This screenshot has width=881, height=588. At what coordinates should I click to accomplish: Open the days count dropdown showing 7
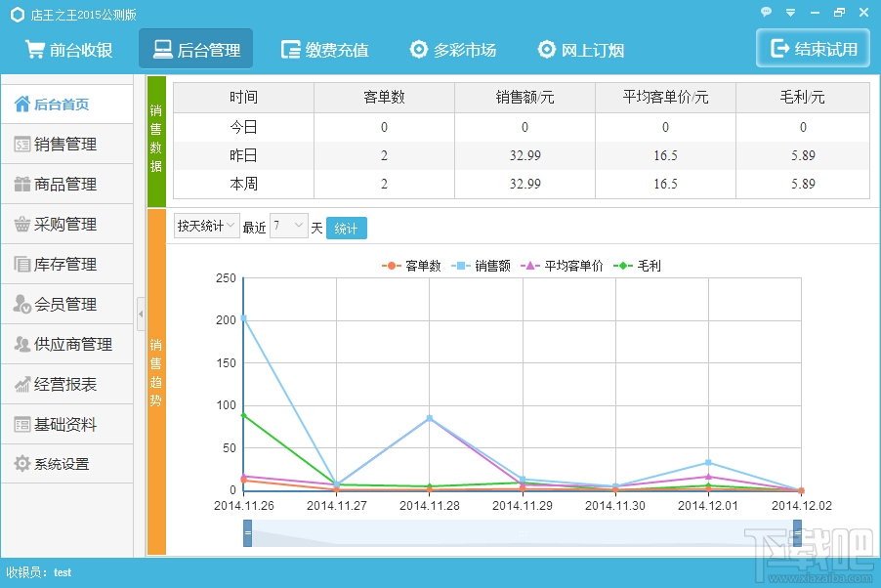[x=289, y=226]
